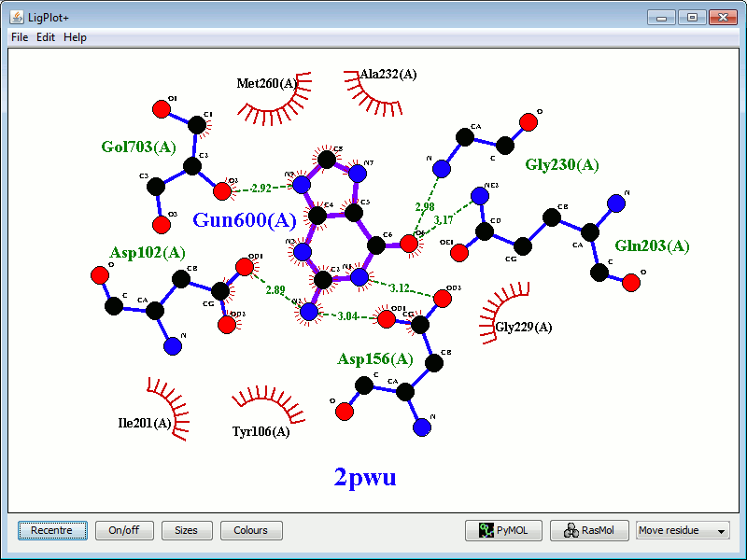
Task: Open the Colours settings button
Action: [250, 530]
